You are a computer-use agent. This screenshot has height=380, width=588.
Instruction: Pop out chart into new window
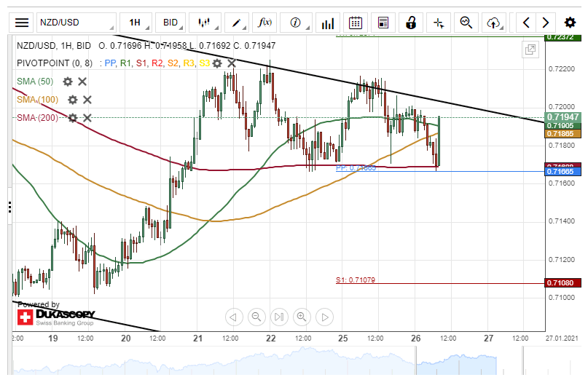[530, 50]
